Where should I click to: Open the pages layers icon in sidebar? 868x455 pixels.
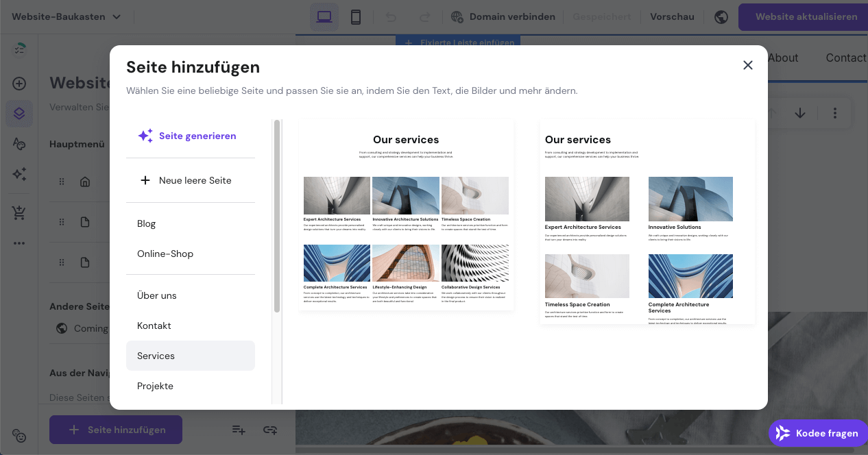[x=19, y=113]
